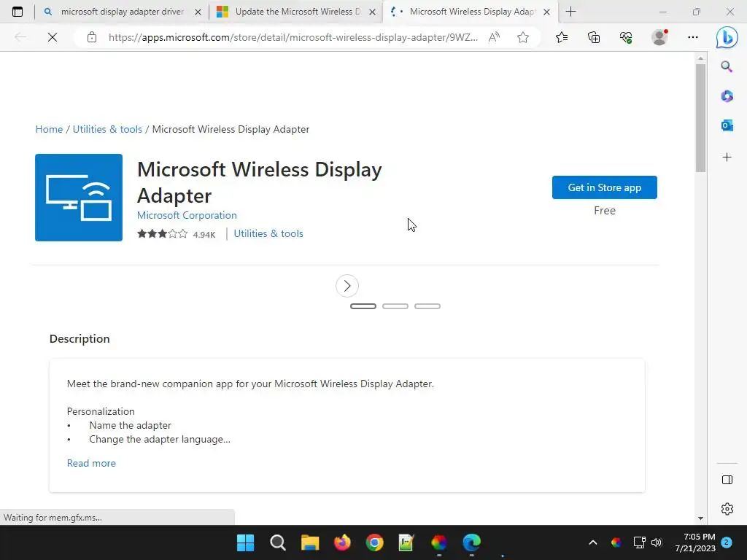747x560 pixels.
Task: Open the profile account icon
Action: [x=659, y=37]
